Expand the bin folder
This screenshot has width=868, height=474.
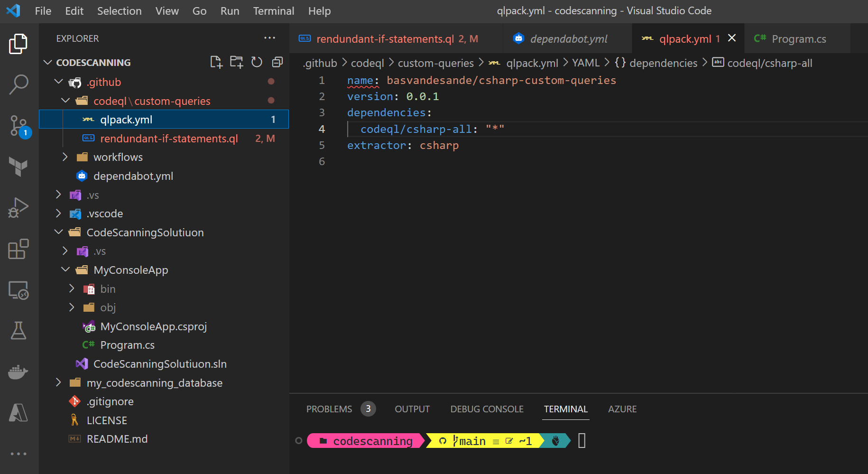(108, 289)
